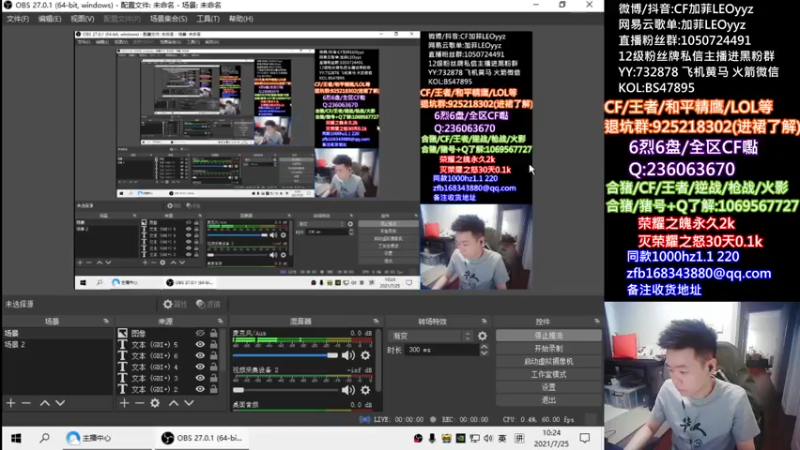
Task: Click OBS 27.0.1 taskbar button
Action: 202,438
